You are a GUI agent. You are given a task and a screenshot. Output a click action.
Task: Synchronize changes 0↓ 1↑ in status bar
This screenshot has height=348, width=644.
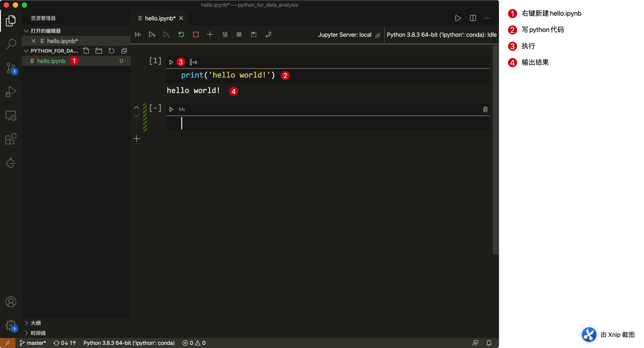tap(65, 343)
